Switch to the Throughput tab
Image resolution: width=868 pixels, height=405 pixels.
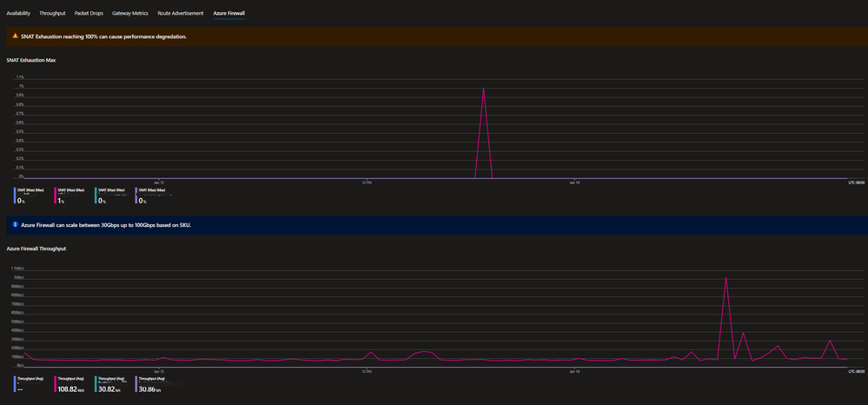tap(53, 13)
